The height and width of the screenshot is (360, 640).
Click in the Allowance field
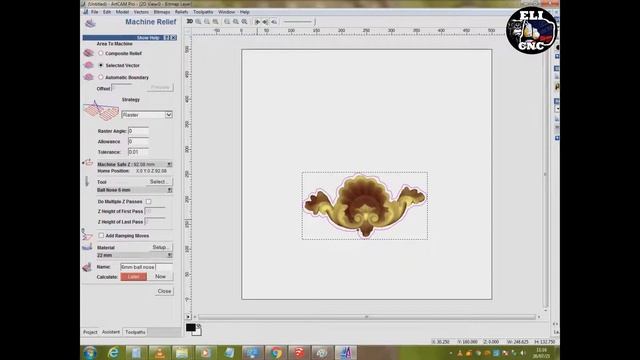click(x=138, y=141)
